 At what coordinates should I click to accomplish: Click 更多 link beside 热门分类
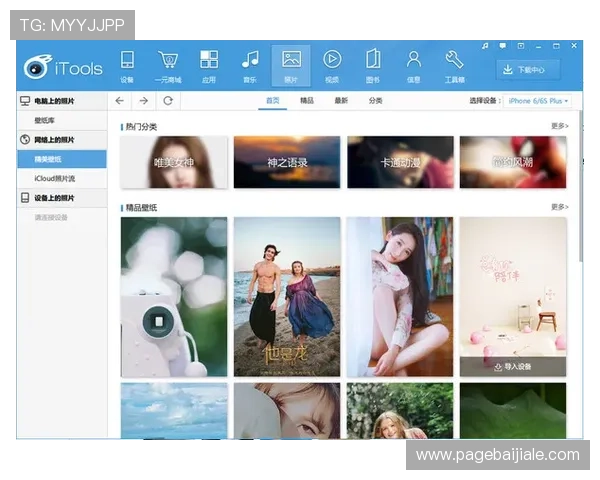click(559, 126)
